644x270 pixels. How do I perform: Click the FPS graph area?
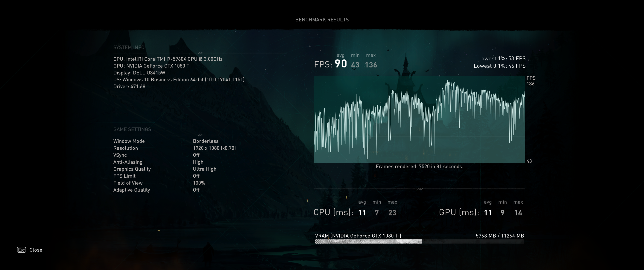coord(419,119)
